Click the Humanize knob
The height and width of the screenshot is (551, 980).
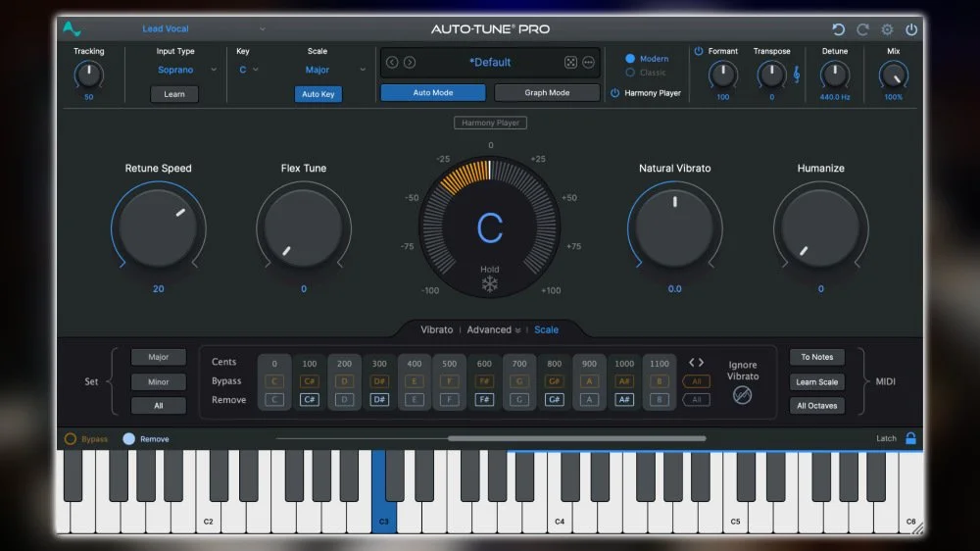[820, 227]
